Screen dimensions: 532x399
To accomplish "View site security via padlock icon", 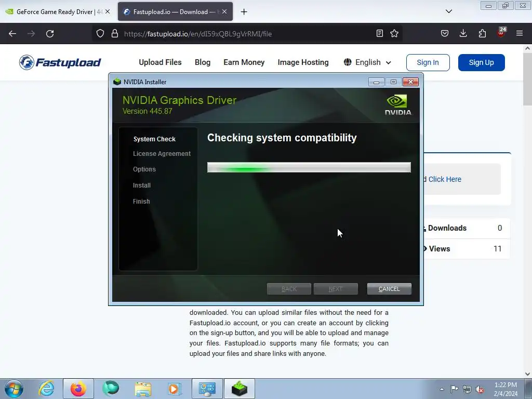I will (x=115, y=34).
